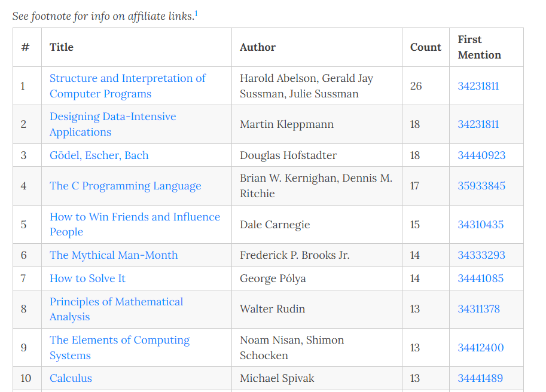Open first mention link 34412400

(x=480, y=348)
